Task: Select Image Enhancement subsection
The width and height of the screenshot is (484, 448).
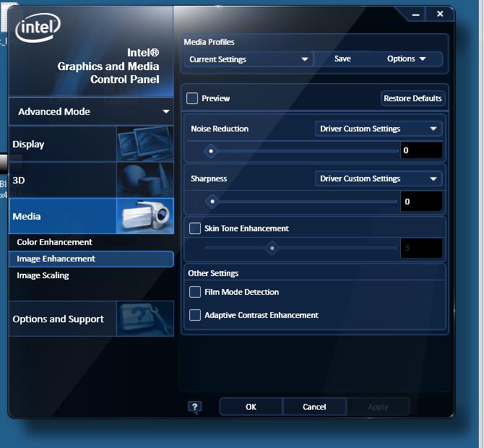Action: click(91, 259)
